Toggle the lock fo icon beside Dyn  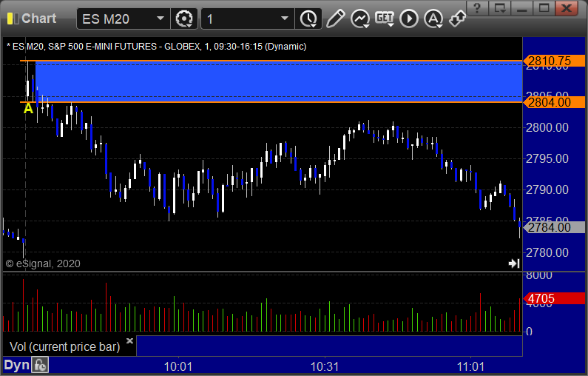(x=40, y=365)
